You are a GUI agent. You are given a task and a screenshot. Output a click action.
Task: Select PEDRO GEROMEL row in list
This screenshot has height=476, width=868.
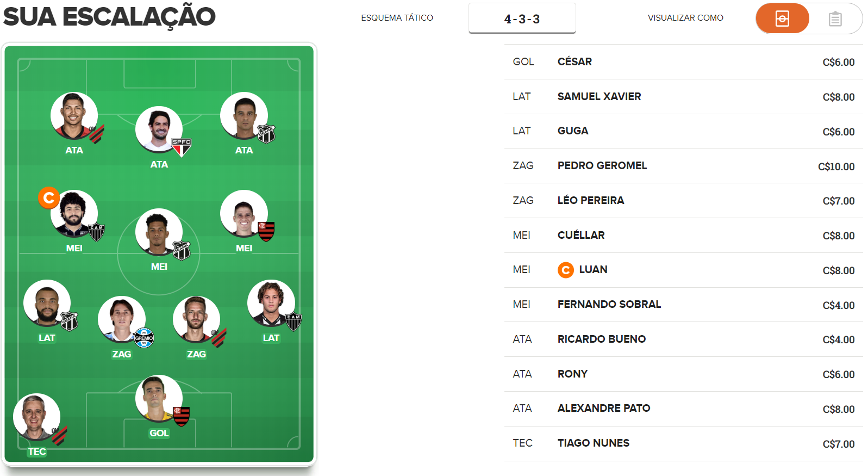click(x=683, y=166)
